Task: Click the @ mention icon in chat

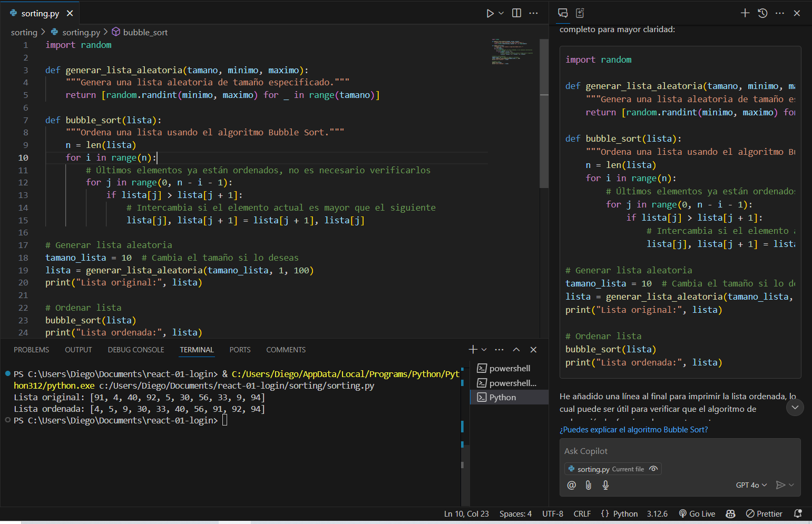Action: (571, 485)
